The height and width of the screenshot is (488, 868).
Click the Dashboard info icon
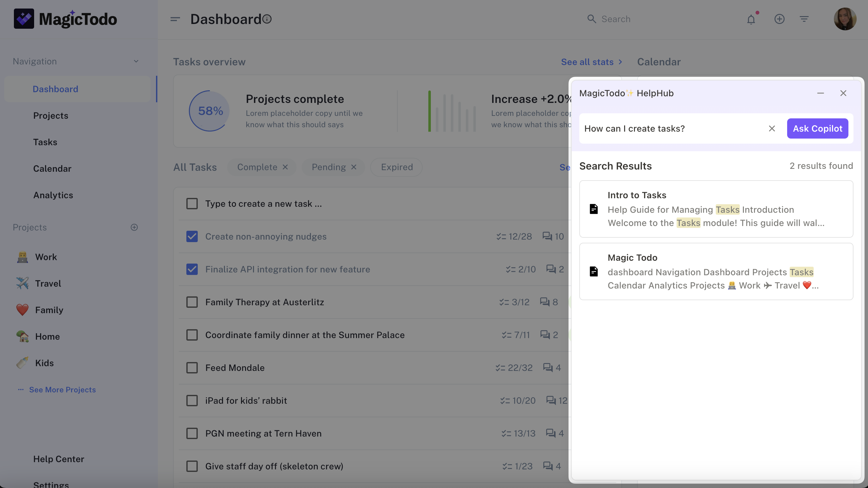click(267, 19)
